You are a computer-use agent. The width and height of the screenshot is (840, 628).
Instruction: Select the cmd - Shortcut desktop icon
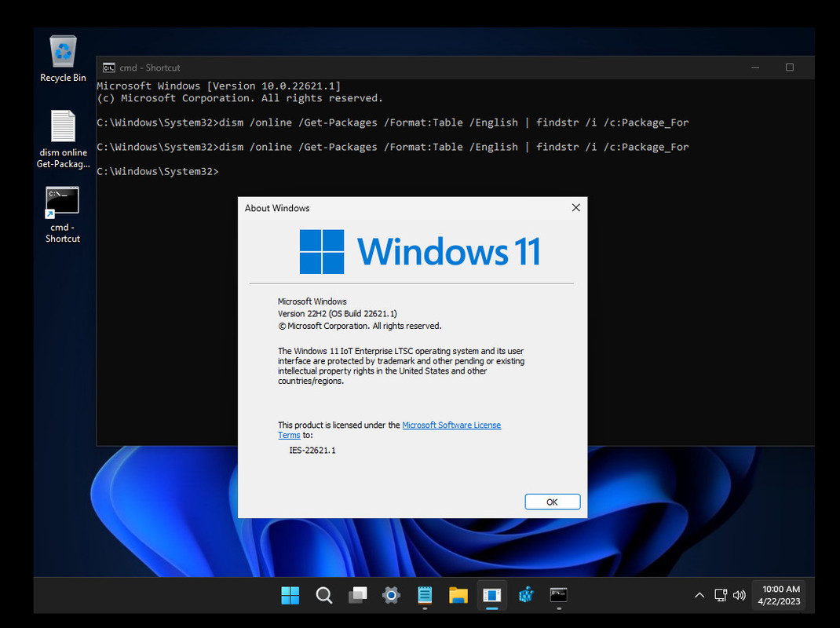[x=63, y=214]
